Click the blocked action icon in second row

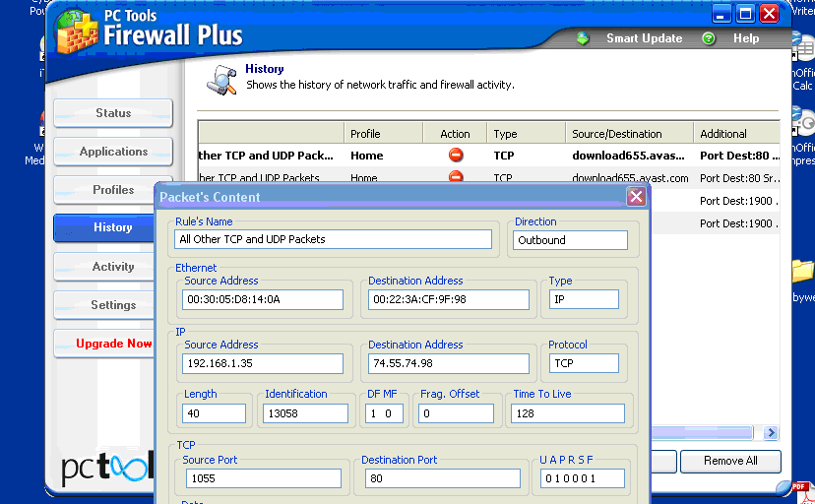(455, 177)
